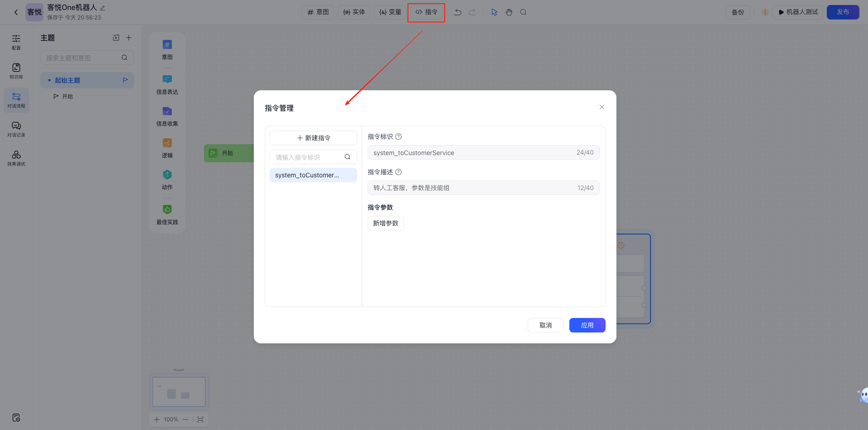Open the 变量 variable manager
Viewport: 868px width, 430px height.
point(390,12)
